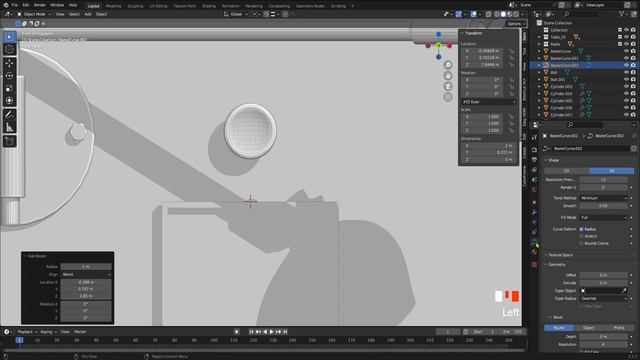Click the pan view hand icon

click(x=448, y=76)
